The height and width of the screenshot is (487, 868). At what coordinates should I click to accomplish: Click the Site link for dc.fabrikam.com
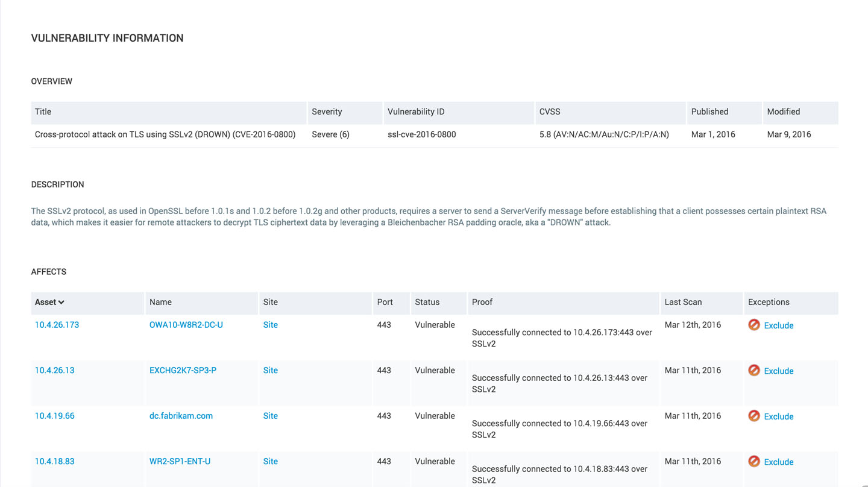pos(270,416)
